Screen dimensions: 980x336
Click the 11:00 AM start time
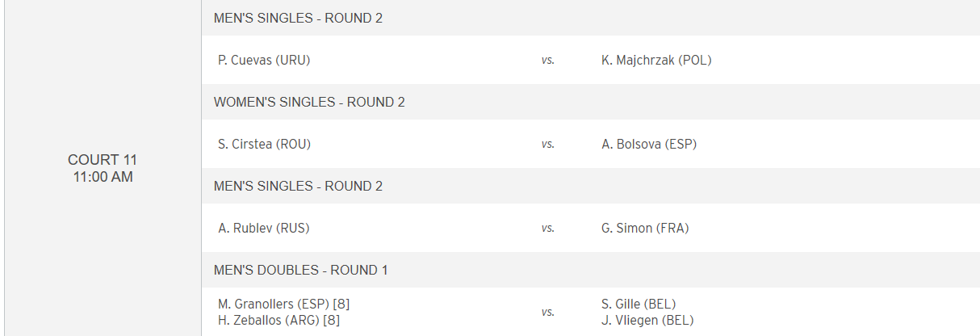tap(103, 177)
